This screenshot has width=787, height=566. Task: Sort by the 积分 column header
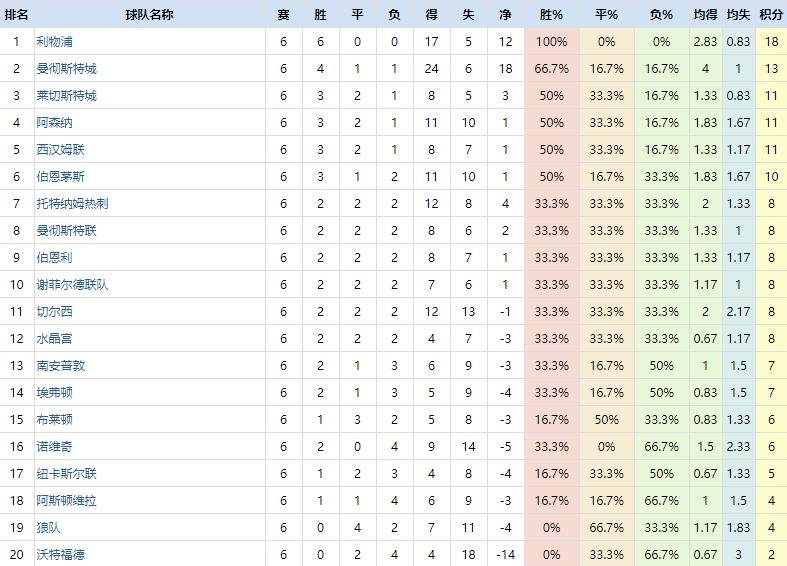click(x=771, y=15)
